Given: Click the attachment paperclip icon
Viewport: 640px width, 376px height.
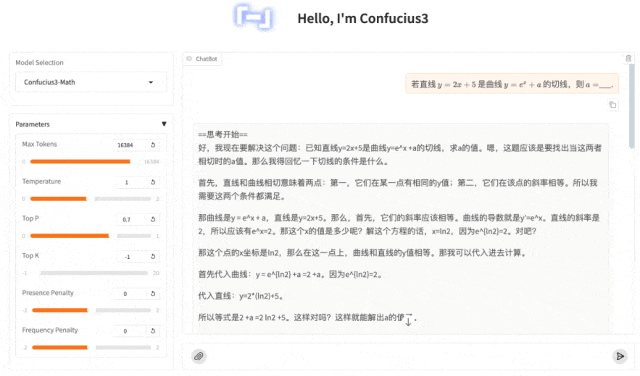Looking at the screenshot, I should click(x=199, y=356).
